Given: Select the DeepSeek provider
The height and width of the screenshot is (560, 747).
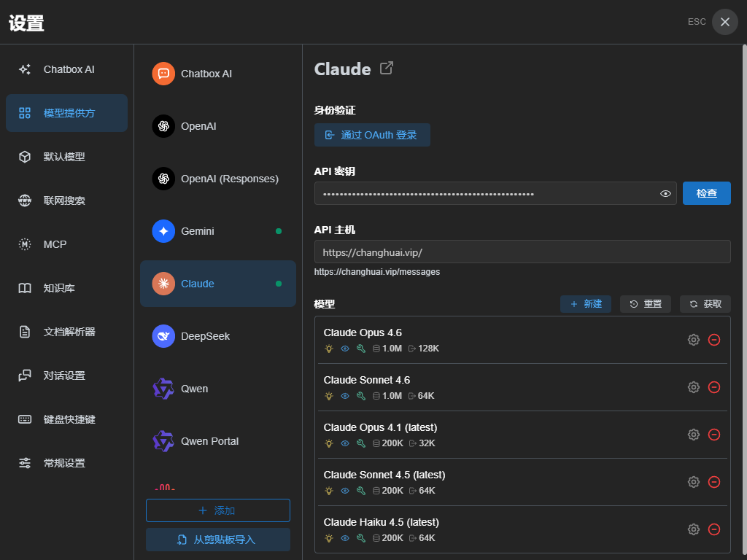Looking at the screenshot, I should tap(217, 336).
